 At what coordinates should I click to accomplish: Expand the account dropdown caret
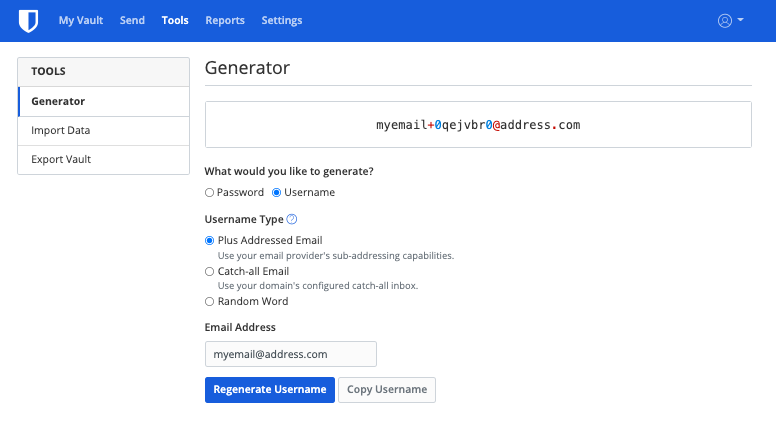pyautogui.click(x=740, y=20)
